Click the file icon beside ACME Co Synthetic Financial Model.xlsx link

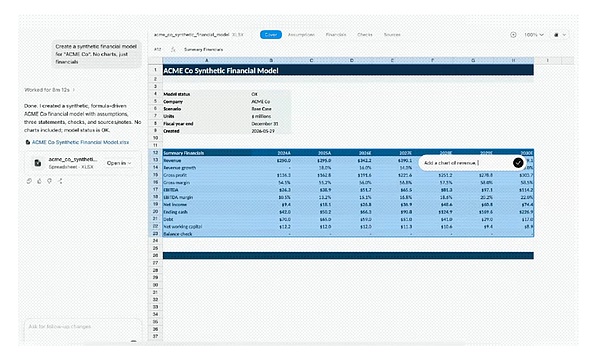[28, 142]
